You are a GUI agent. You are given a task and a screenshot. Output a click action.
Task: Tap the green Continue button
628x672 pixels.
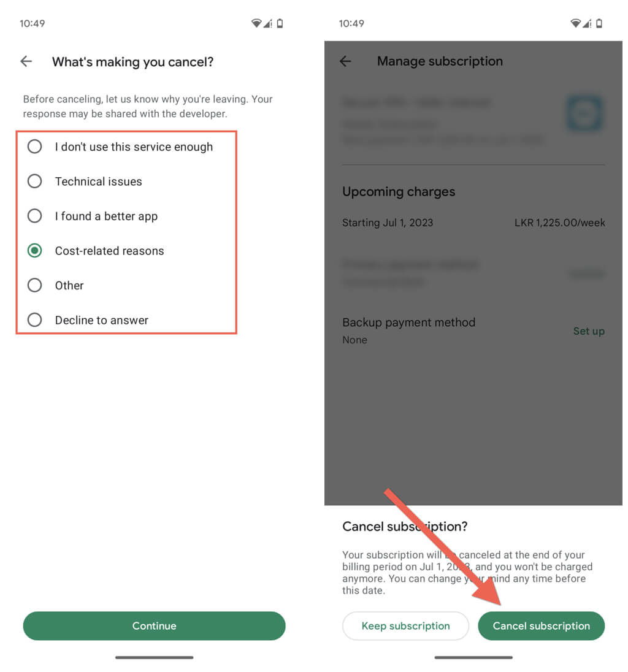[x=155, y=626]
